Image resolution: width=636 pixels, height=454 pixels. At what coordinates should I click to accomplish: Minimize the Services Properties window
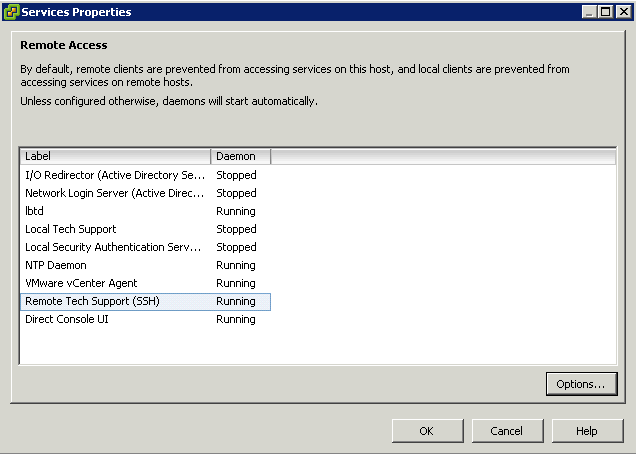tap(589, 12)
